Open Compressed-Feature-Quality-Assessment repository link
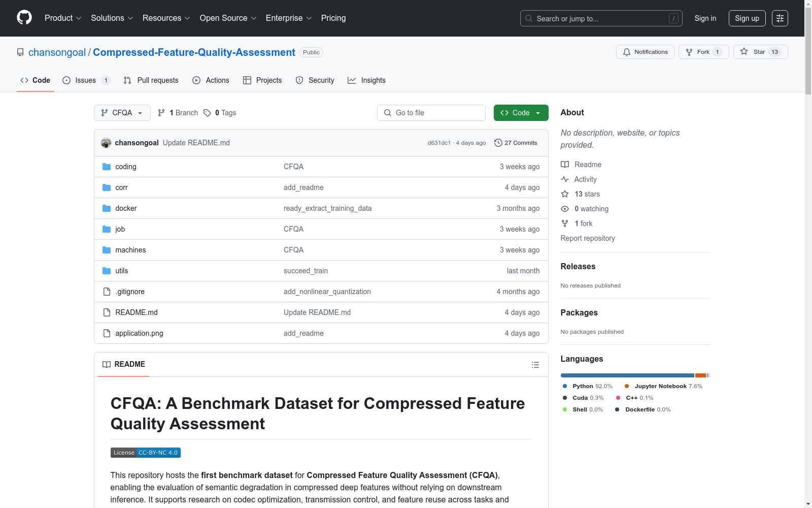 [194, 52]
